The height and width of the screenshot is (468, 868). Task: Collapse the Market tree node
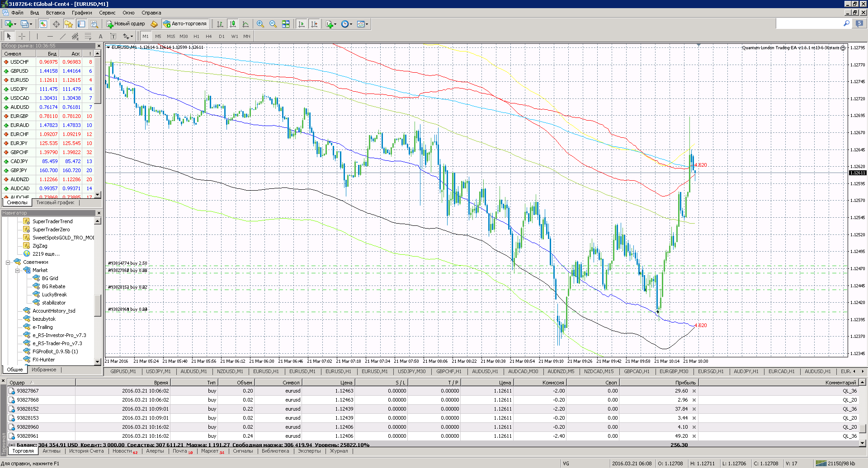17,271
